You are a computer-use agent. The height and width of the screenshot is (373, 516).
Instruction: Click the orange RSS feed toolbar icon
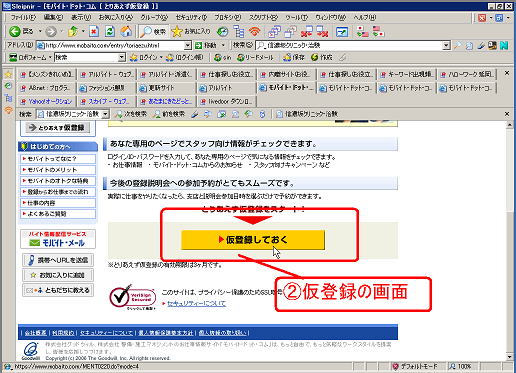point(255,32)
